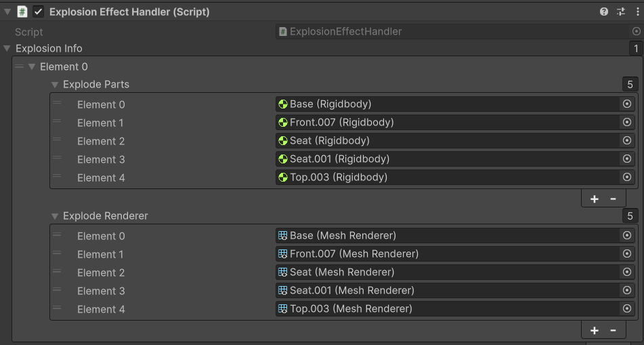This screenshot has width=644, height=345.
Task: Open the component three-dot context menu
Action: pos(637,12)
